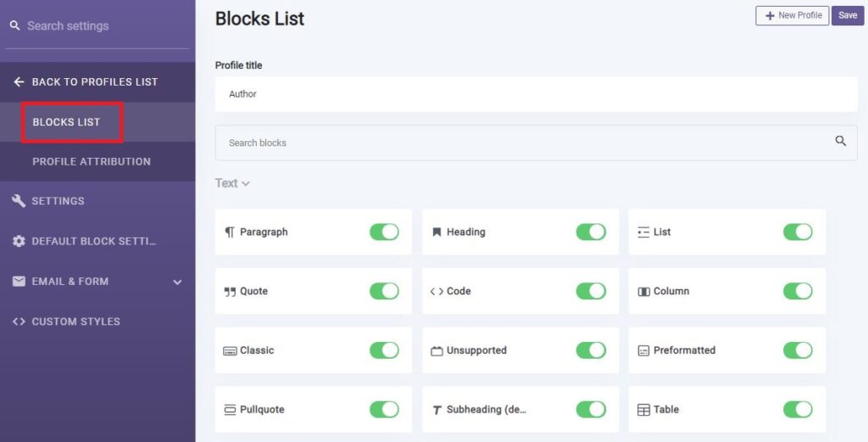Click the Paragraph pilcrow icon
The width and height of the screenshot is (868, 442).
pos(230,232)
